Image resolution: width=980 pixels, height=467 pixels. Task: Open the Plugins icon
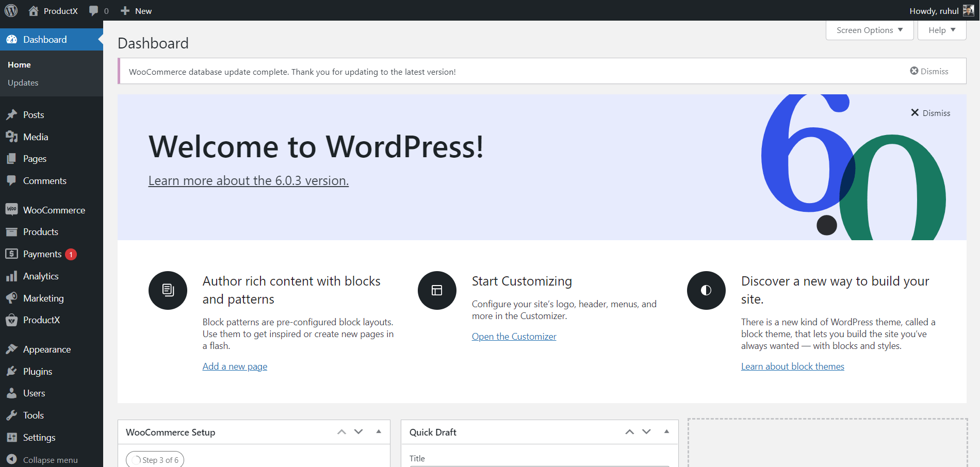pyautogui.click(x=12, y=371)
